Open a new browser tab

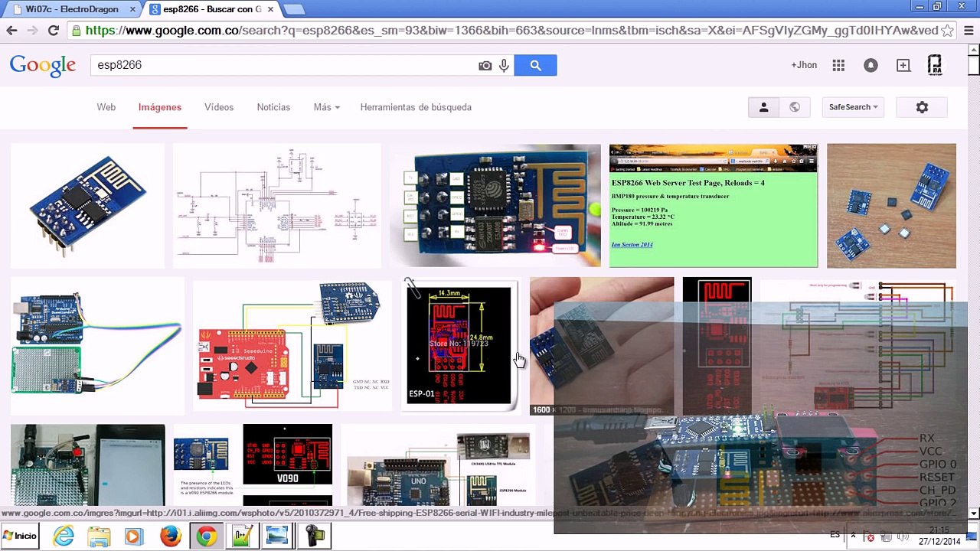point(294,9)
